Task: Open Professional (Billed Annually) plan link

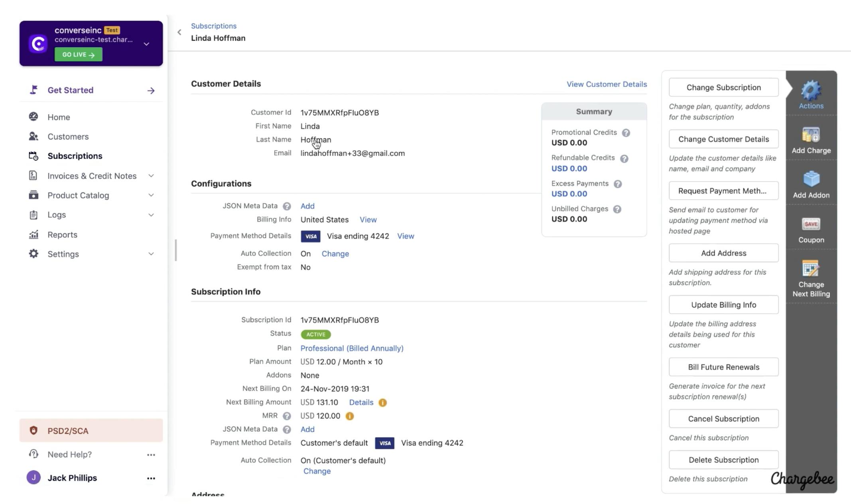Action: (352, 348)
